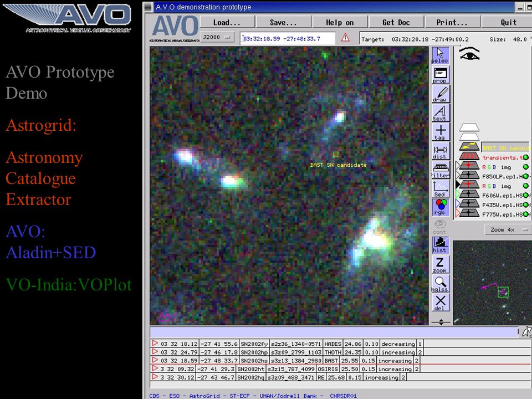532x399 pixels.
Task: Click the icon right of the status bar
Action: click(526, 332)
